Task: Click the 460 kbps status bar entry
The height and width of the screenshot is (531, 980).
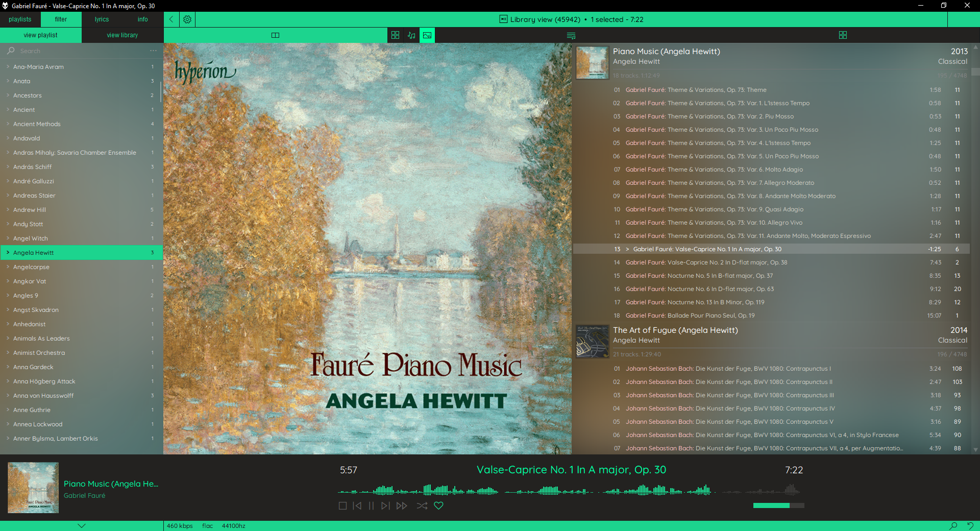Action: pyautogui.click(x=180, y=526)
